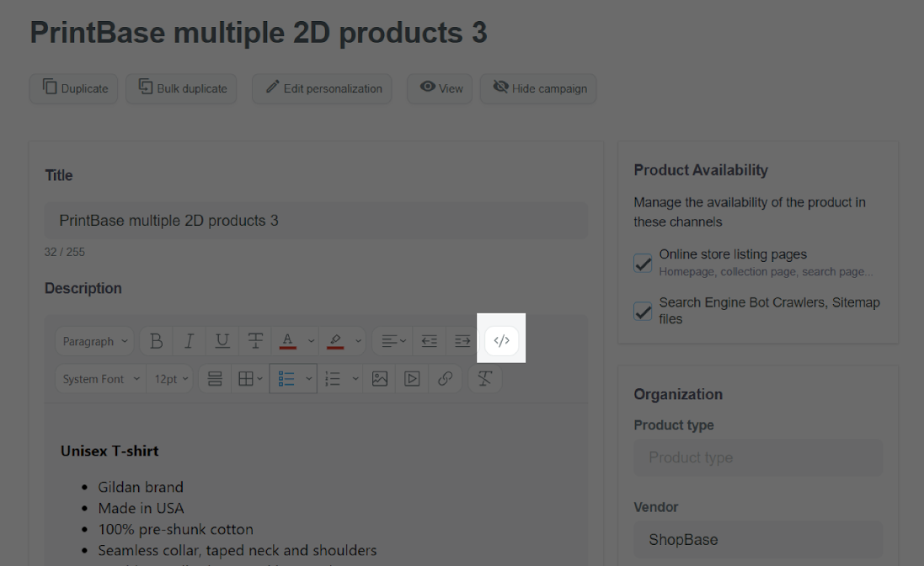Click the "Description" label
The image size is (924, 566).
pyautogui.click(x=83, y=288)
